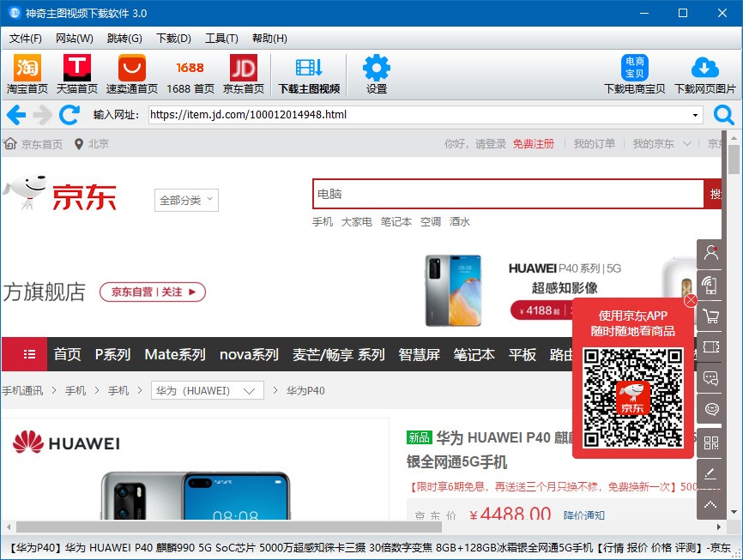The height and width of the screenshot is (560, 743).
Task: Click the red JD search button
Action: [x=713, y=194]
